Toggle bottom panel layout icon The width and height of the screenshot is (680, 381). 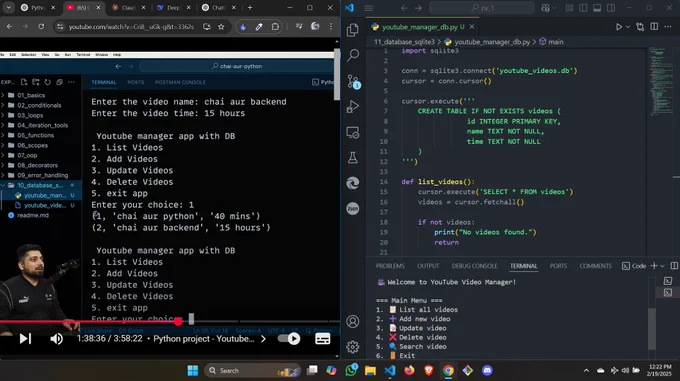597,8
